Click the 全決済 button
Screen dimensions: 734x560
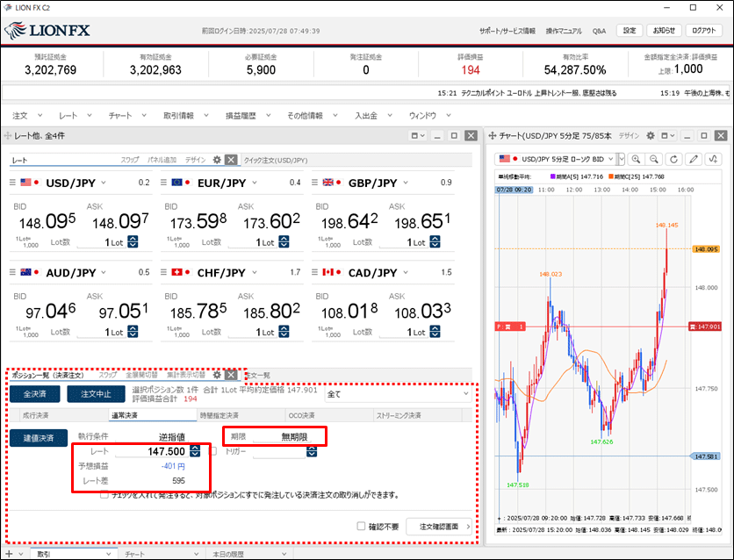pos(34,394)
